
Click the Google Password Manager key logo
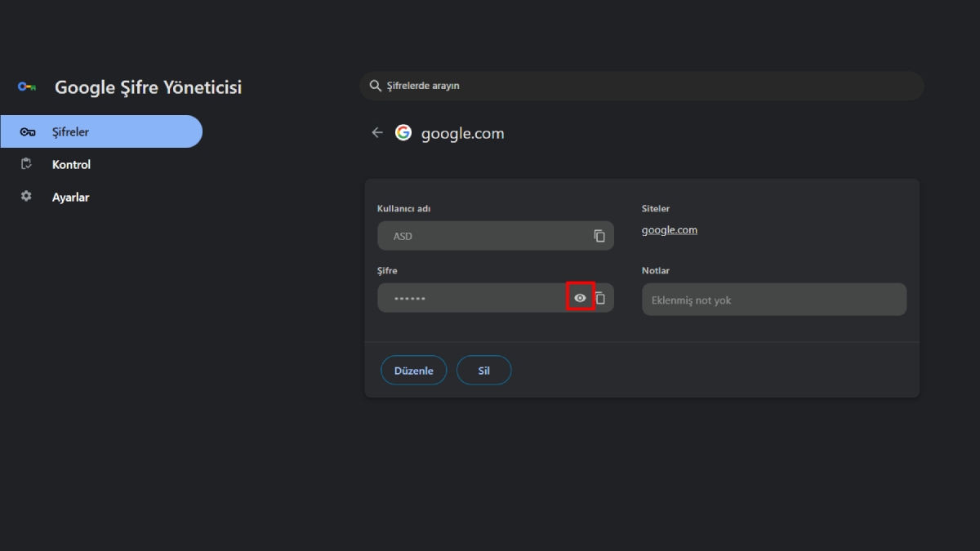(27, 87)
